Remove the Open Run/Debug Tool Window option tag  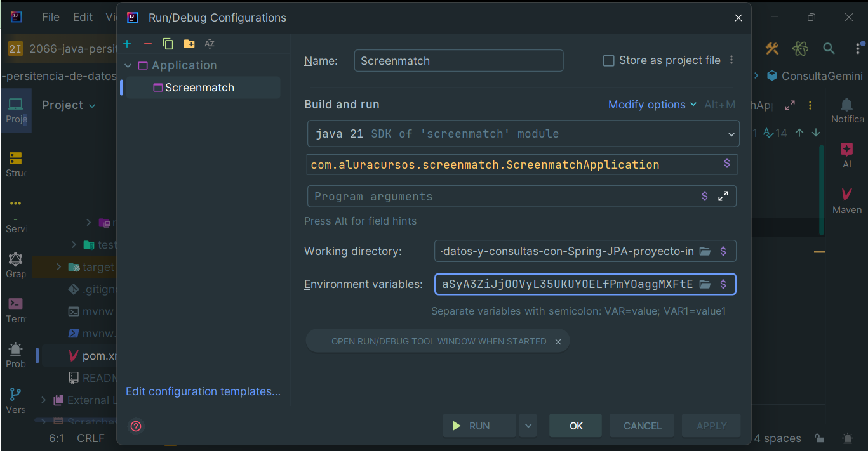558,342
